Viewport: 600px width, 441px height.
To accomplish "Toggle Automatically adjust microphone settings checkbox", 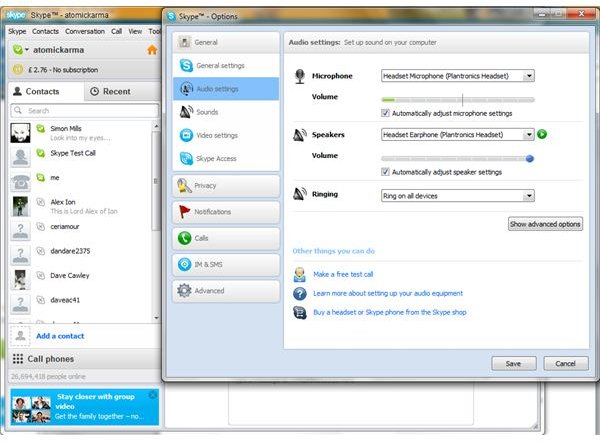I will [x=385, y=113].
